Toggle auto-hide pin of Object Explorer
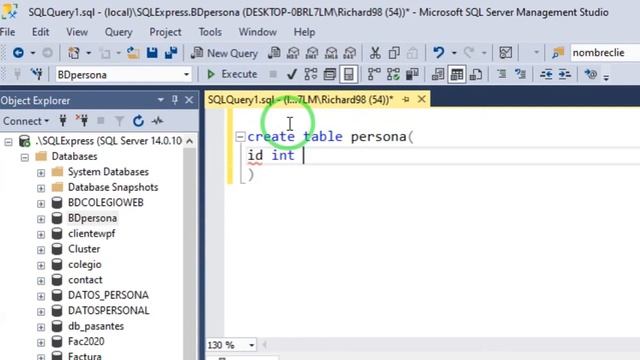The height and width of the screenshot is (360, 640). click(175, 100)
